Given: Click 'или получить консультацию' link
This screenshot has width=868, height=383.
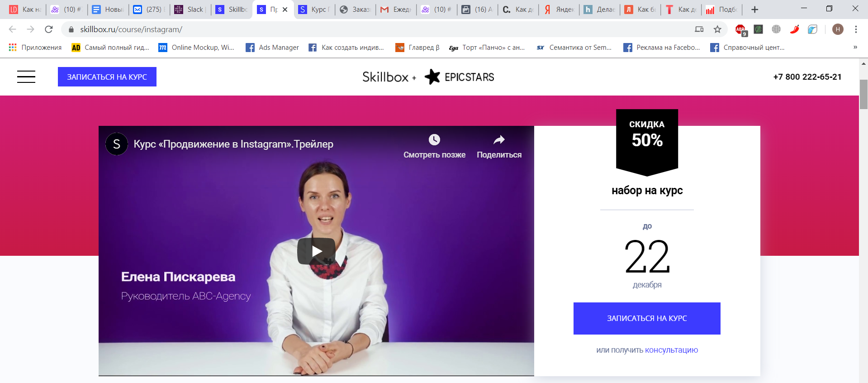Looking at the screenshot, I should tap(647, 350).
